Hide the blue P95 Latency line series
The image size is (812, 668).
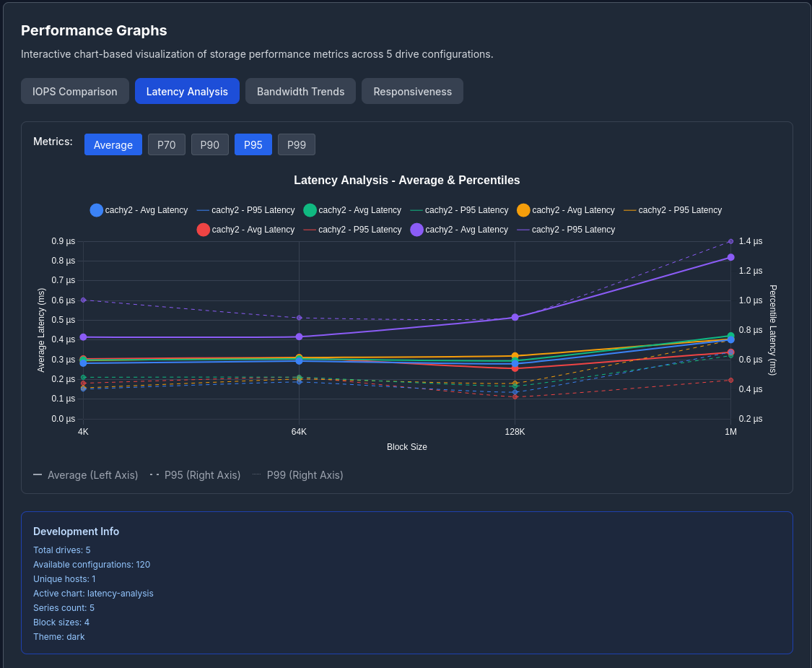pyautogui.click(x=203, y=210)
